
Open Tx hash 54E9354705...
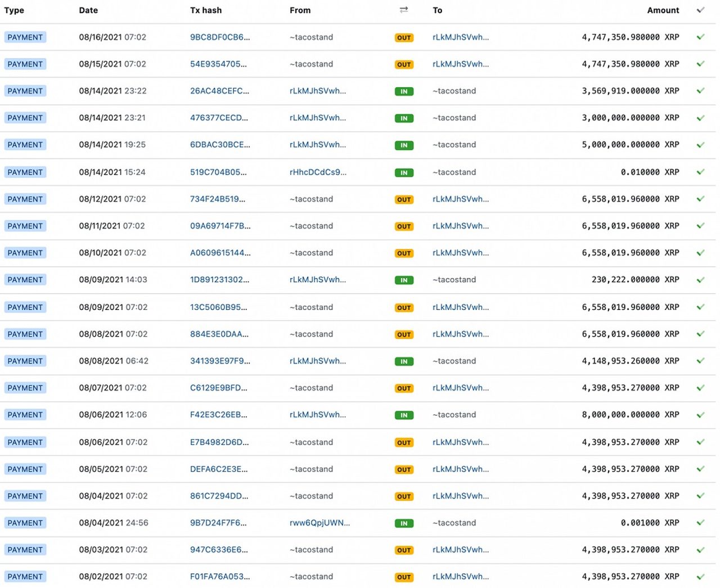pyautogui.click(x=218, y=64)
